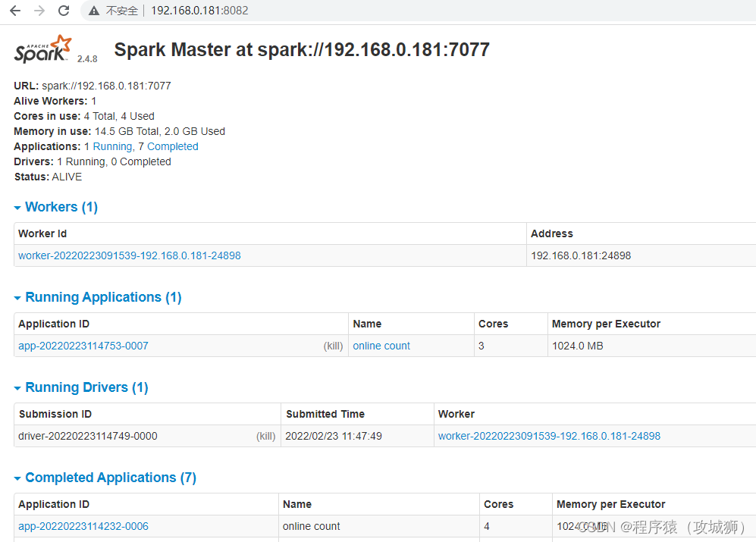Click the Apache Spark logo
Viewport: 756px width, 542px height.
click(42, 48)
